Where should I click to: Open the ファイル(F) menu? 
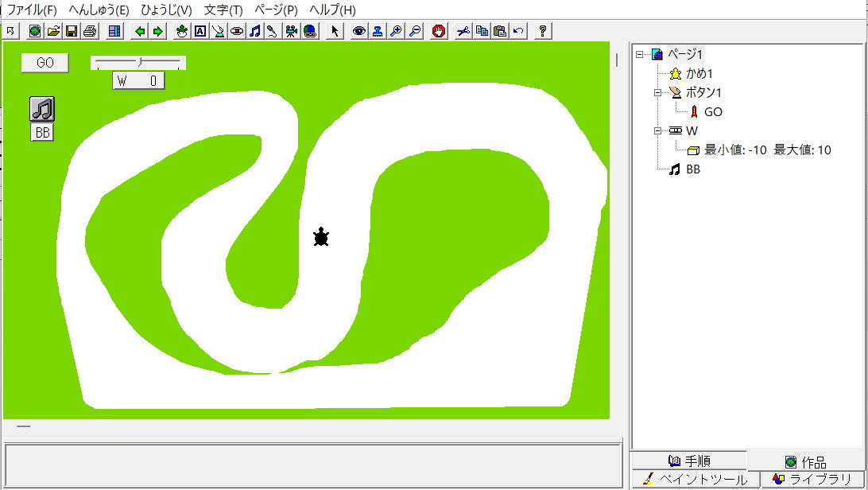point(32,10)
